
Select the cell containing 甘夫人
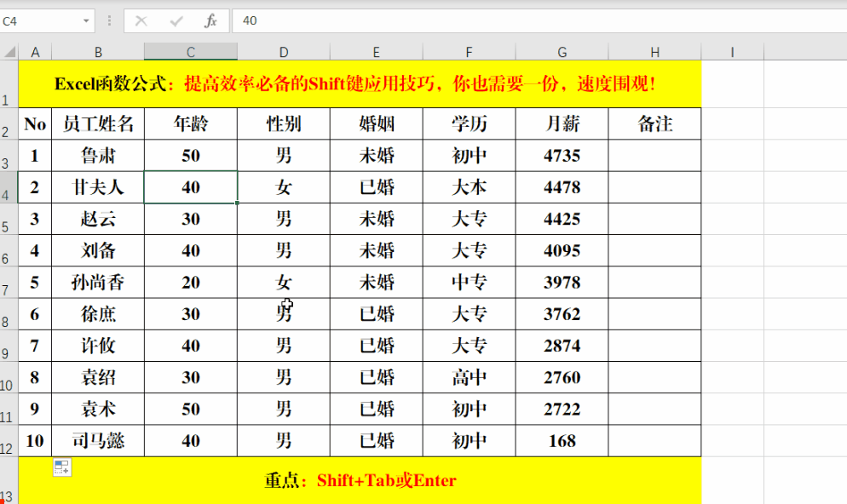click(98, 187)
